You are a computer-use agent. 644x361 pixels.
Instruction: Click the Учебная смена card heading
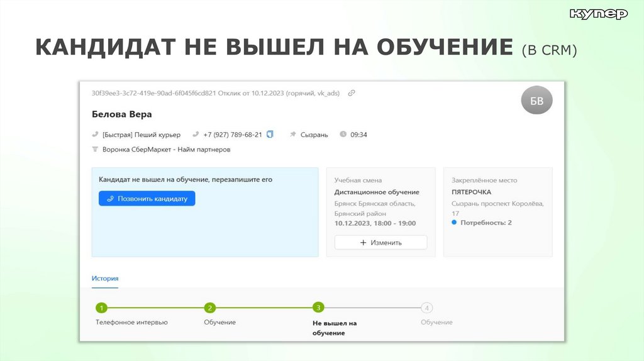click(358, 180)
